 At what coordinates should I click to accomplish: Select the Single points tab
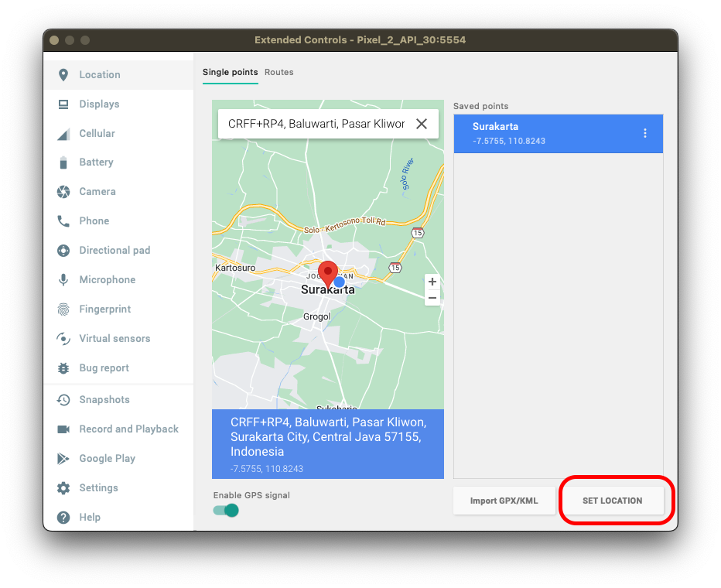click(230, 72)
